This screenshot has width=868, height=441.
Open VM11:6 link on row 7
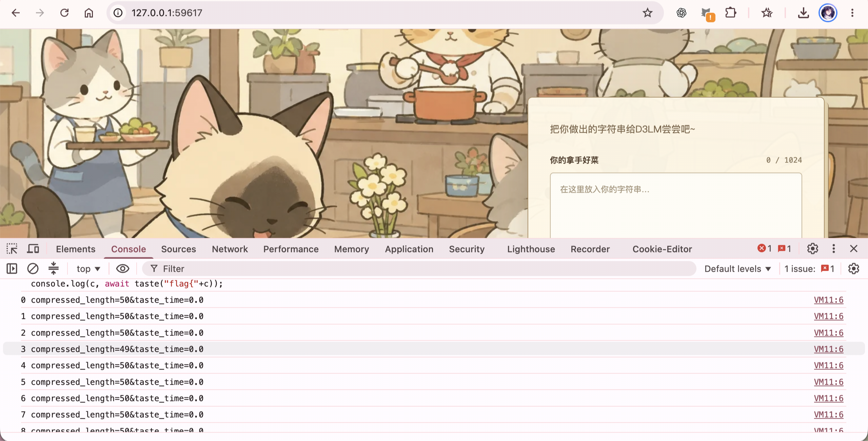click(x=828, y=415)
